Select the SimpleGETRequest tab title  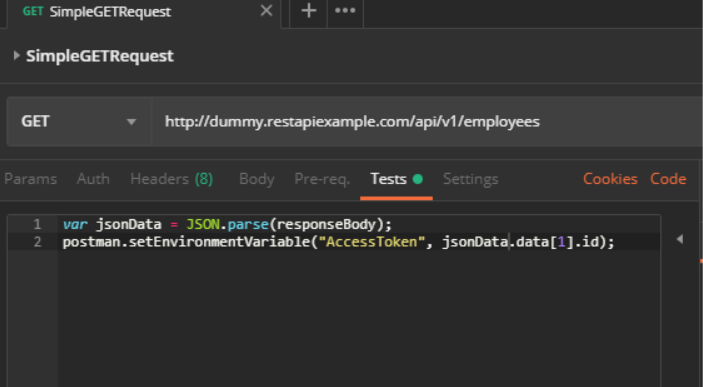coord(110,12)
